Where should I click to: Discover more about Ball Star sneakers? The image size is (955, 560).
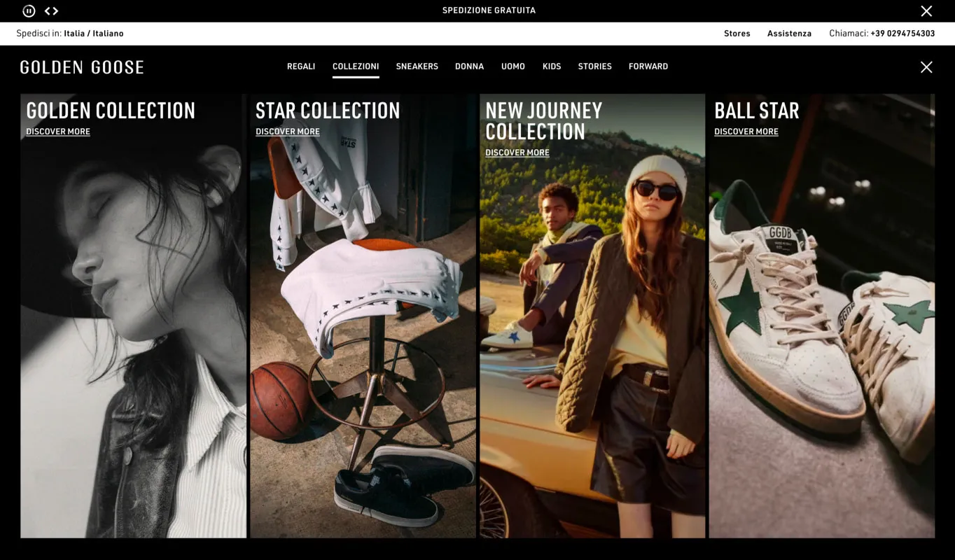click(x=746, y=132)
